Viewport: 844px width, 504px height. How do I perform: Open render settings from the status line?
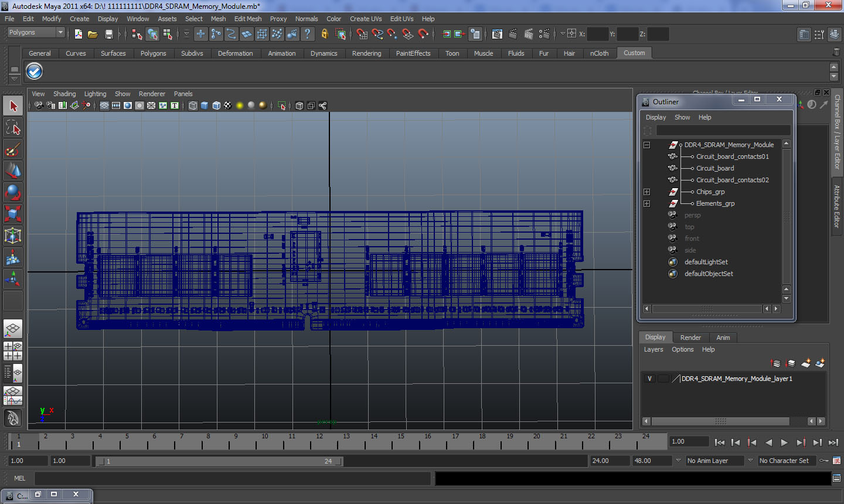click(x=544, y=34)
